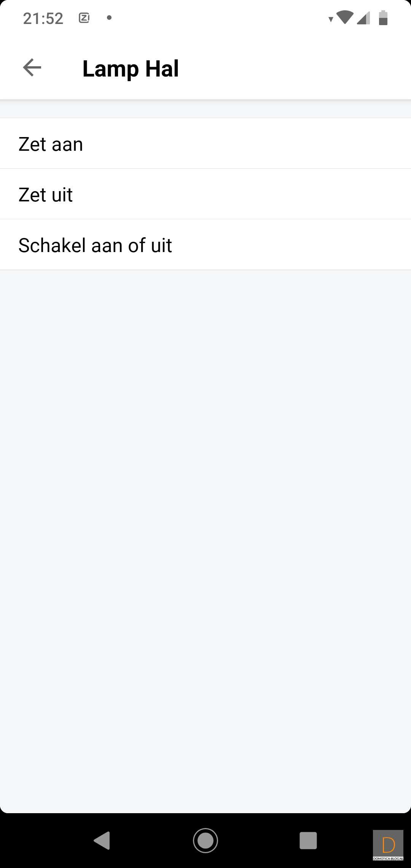Tap the "Lamp Hal" page title
This screenshot has width=411, height=868.
(x=131, y=69)
